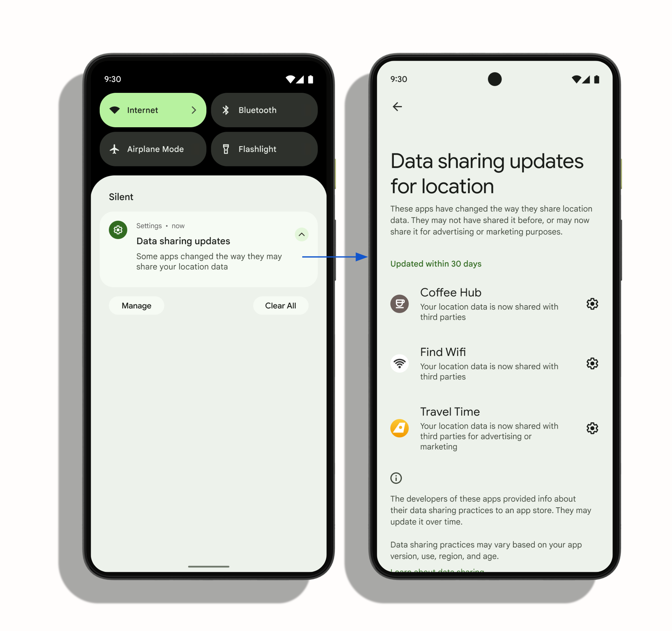The height and width of the screenshot is (631, 672).
Task: Tap the Coffee Hub app icon
Action: tap(398, 303)
